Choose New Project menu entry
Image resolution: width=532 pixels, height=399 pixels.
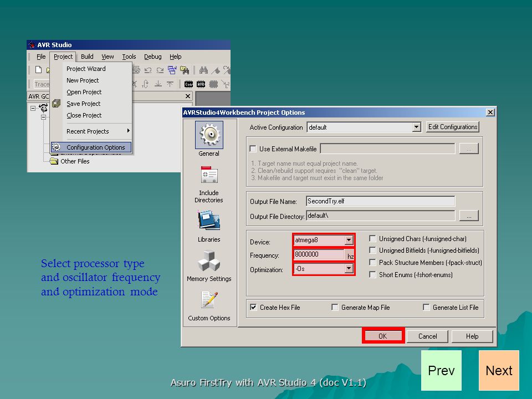point(83,80)
